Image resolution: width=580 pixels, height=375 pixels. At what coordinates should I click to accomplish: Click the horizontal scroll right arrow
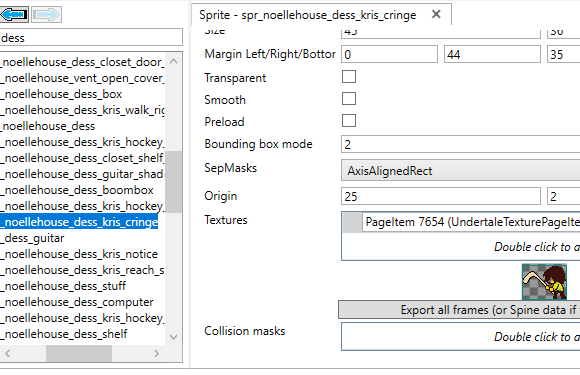click(x=156, y=354)
